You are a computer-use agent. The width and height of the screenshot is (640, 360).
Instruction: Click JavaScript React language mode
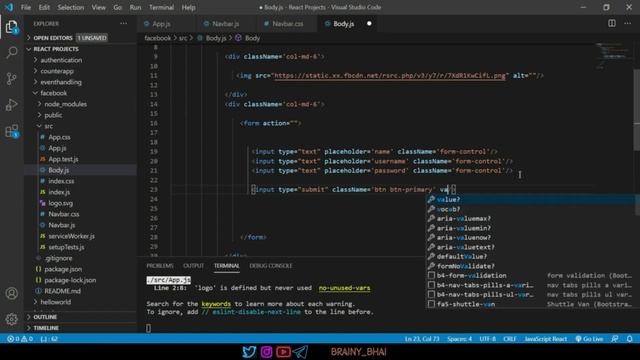pos(545,339)
